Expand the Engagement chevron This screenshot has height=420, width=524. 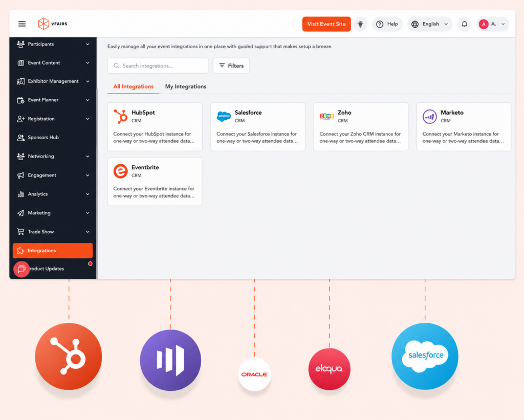tap(88, 175)
